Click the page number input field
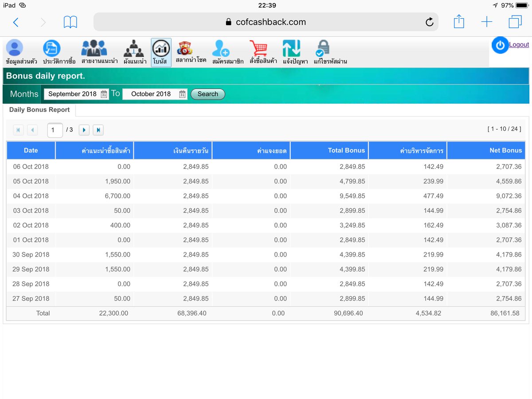The width and height of the screenshot is (532, 399). (55, 130)
